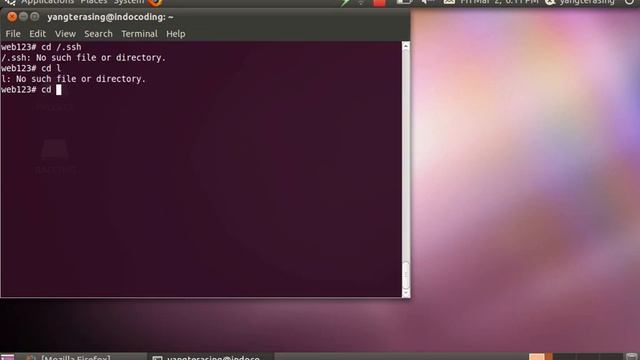This screenshot has width=640, height=360.
Task: Close the terminal window
Action: pyautogui.click(x=12, y=17)
